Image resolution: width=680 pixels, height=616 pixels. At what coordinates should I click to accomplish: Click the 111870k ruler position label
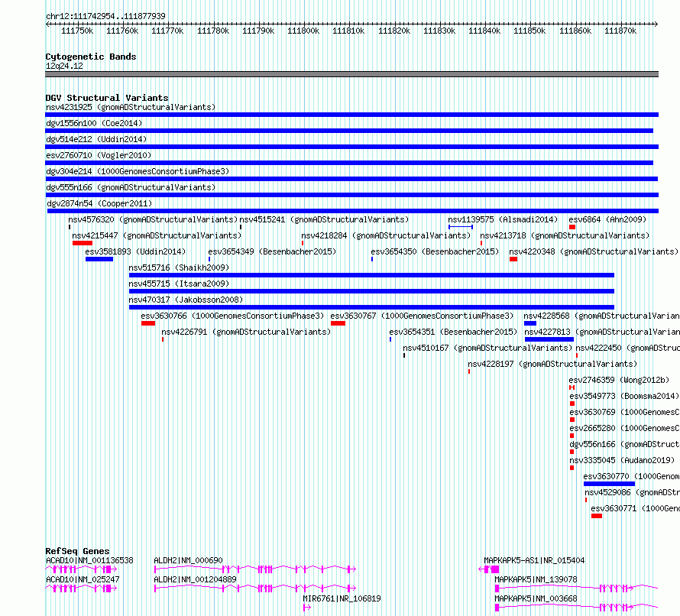[620, 31]
